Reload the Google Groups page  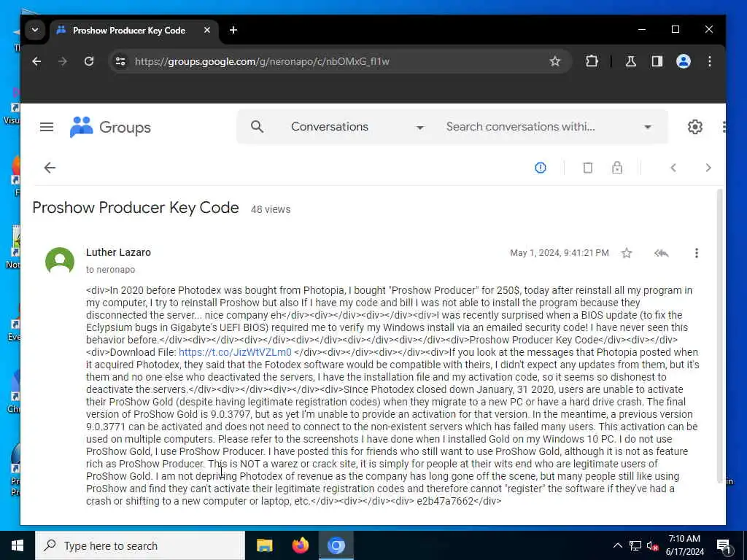(89, 61)
